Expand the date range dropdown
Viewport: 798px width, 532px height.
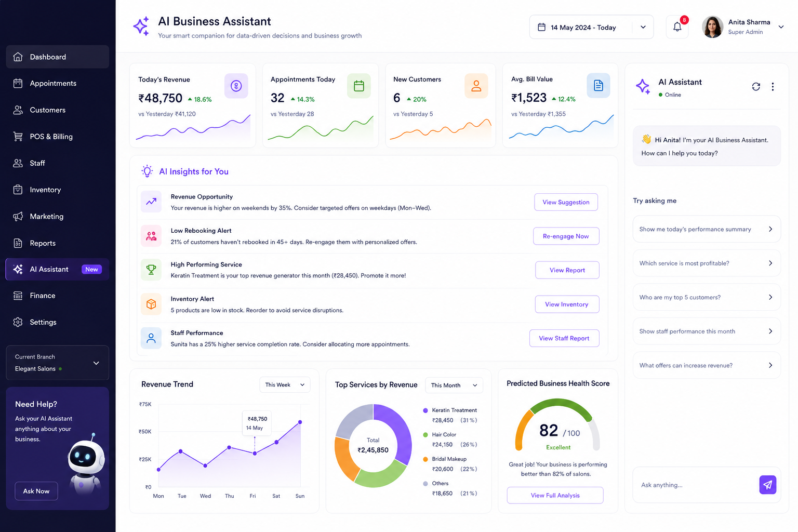pos(643,27)
